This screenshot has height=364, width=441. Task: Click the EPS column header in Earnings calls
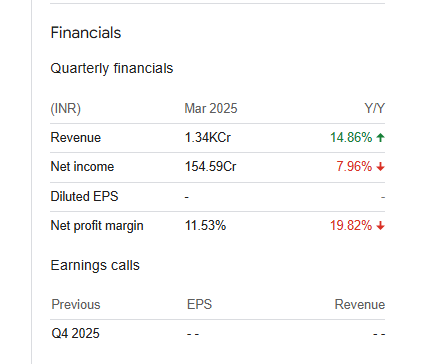199,304
